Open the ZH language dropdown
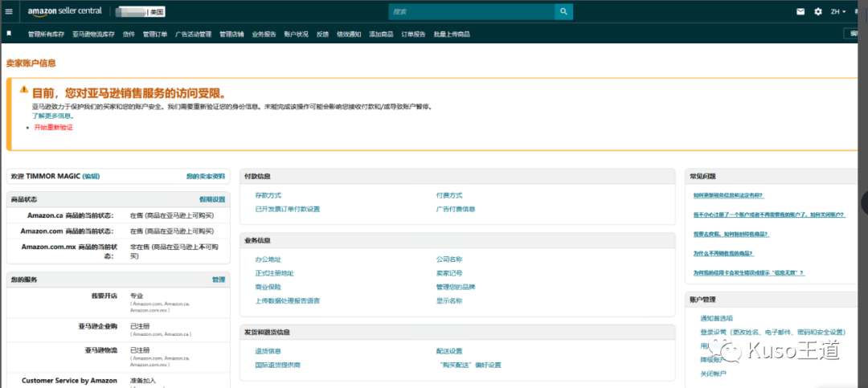The height and width of the screenshot is (388, 868). [x=838, y=11]
